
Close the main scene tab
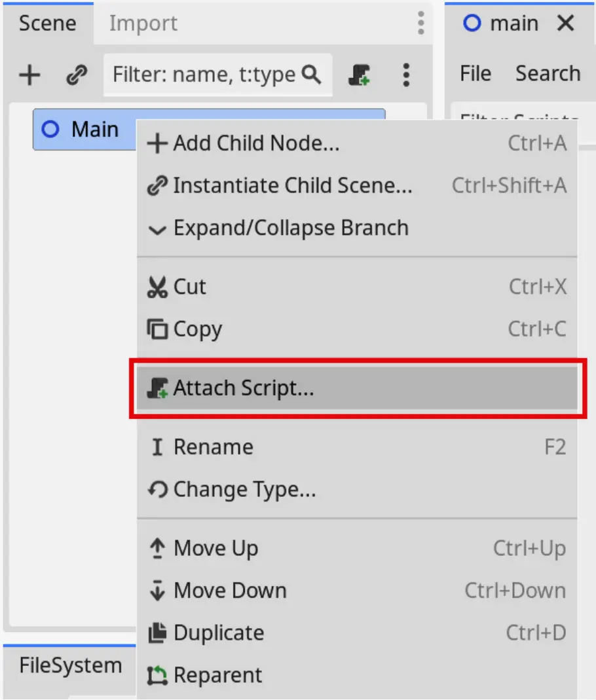[565, 24]
